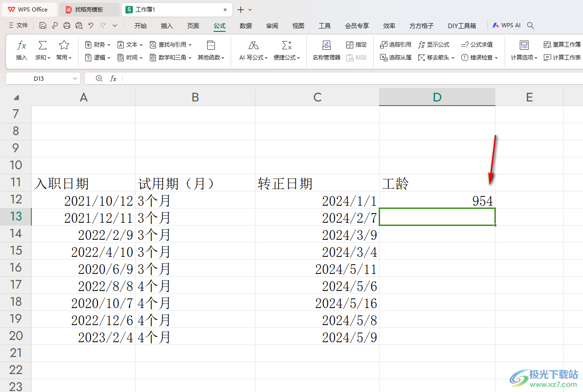Switch to the WPS Office home tab

tap(29, 10)
